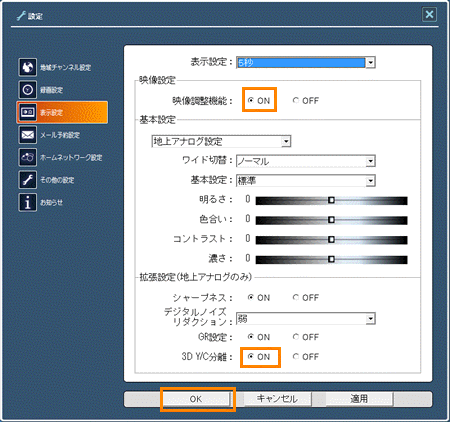Open その他の設定 wrench icon
This screenshot has height=422, width=450.
click(x=27, y=180)
